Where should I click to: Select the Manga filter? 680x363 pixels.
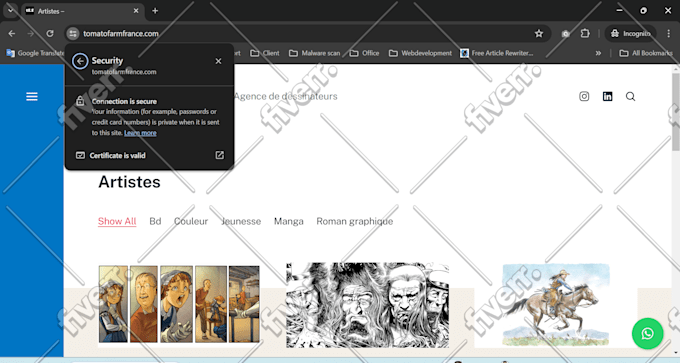click(289, 221)
